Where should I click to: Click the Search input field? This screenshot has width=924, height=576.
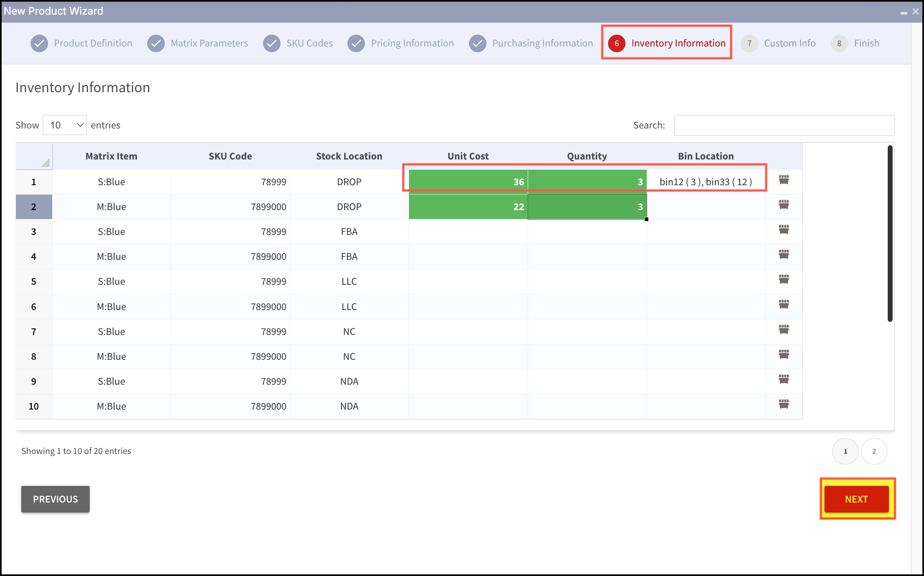tap(784, 125)
